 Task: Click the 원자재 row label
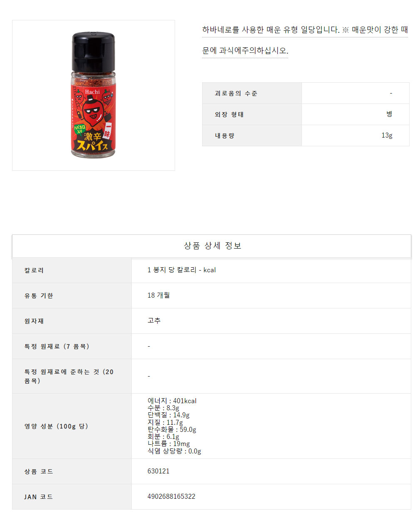pyautogui.click(x=34, y=321)
